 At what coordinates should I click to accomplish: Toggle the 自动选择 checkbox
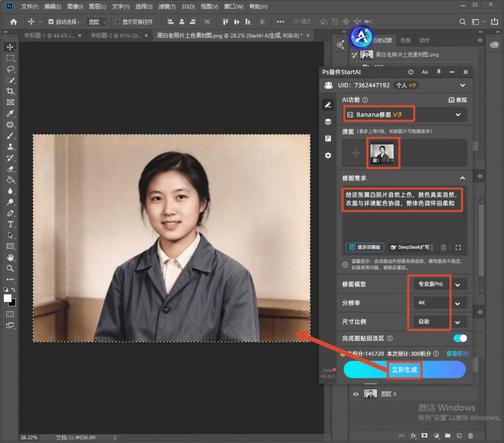click(x=51, y=22)
